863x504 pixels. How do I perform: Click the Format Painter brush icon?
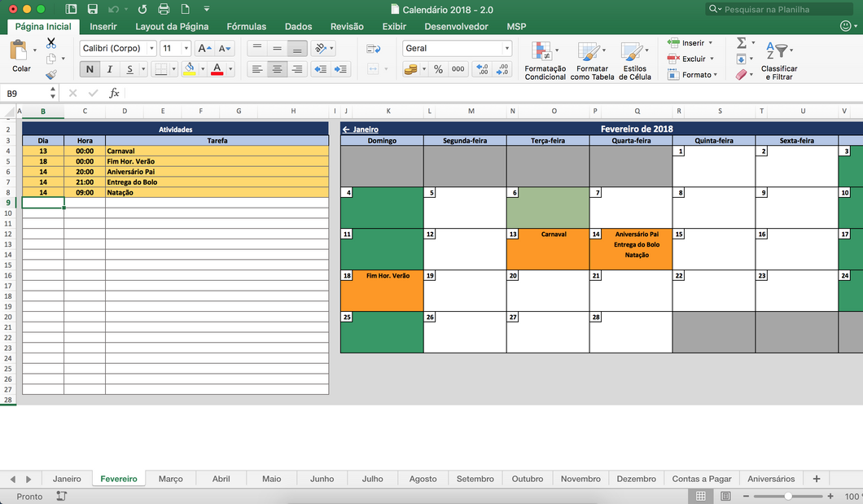pyautogui.click(x=51, y=74)
